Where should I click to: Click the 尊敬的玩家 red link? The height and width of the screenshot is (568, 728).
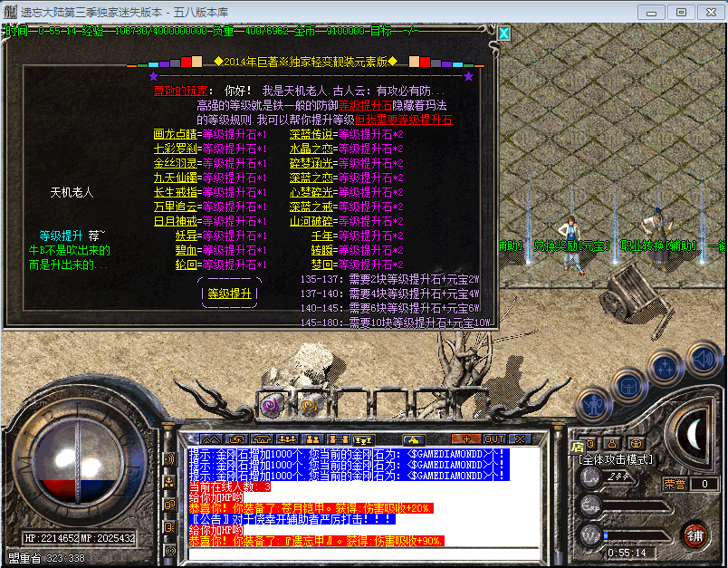[x=180, y=91]
